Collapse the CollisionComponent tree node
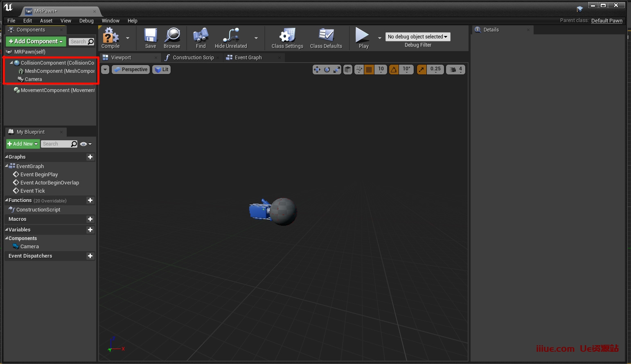The image size is (631, 364). tap(11, 63)
